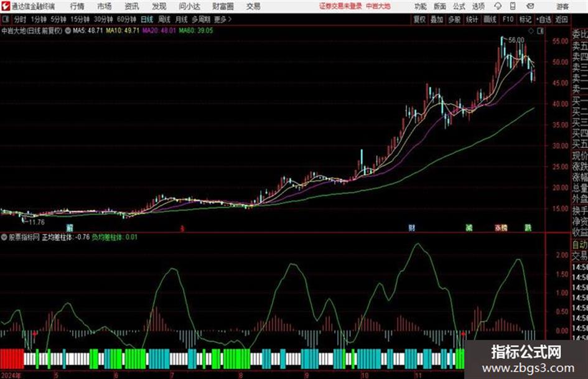Image resolution: width=588 pixels, height=379 pixels.
Task: Open the 版面 menu
Action: [x=439, y=6]
